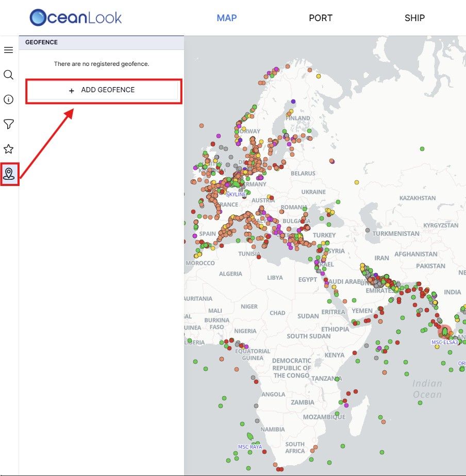Click the yellow ship marker east of Ukraine
This screenshot has height=476, width=466.
click(356, 182)
